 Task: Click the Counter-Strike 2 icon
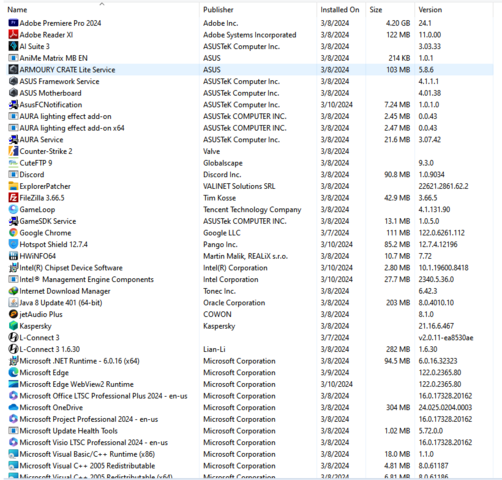(13, 151)
